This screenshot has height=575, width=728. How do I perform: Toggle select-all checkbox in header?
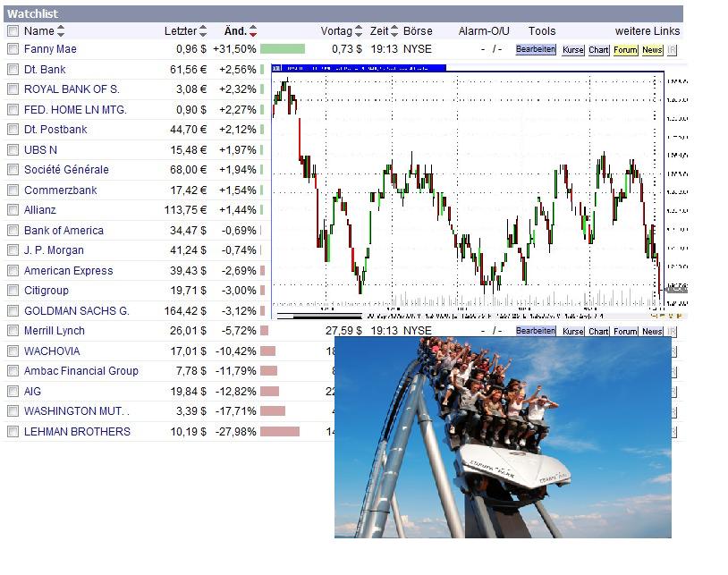[13, 31]
